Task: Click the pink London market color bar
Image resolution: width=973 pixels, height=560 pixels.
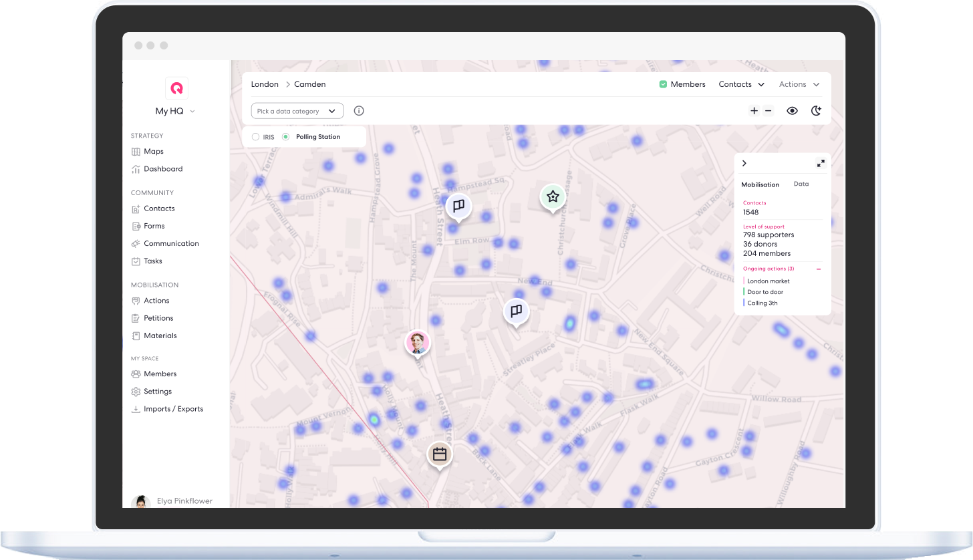Action: 744,281
